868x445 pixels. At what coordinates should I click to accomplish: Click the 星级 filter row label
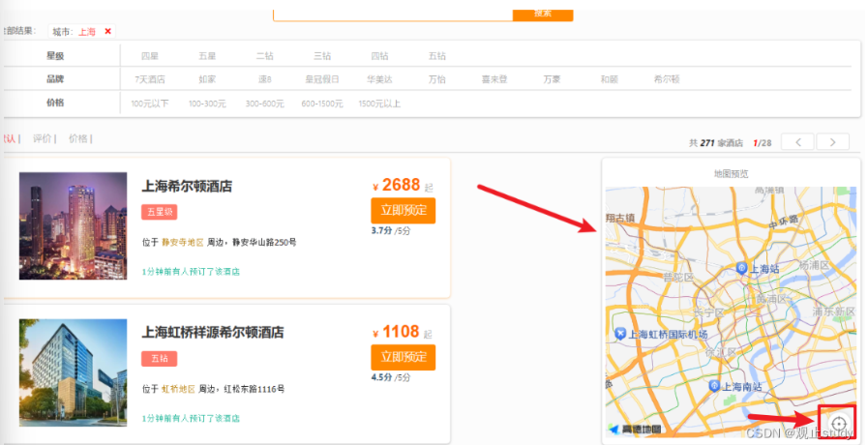pyautogui.click(x=55, y=56)
